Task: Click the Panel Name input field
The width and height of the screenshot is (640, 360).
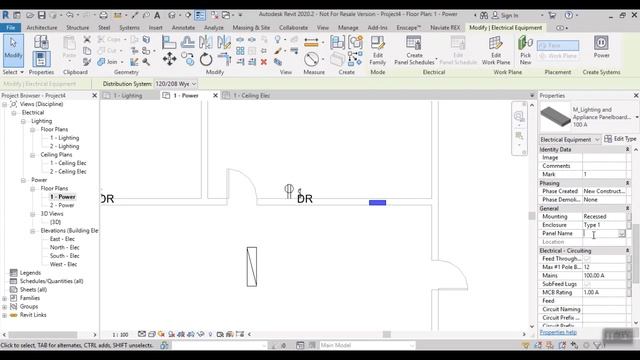Action: point(604,233)
